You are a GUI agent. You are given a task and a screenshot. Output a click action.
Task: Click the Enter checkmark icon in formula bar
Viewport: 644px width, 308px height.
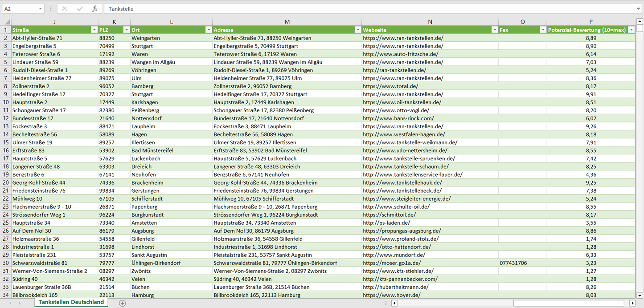point(80,9)
